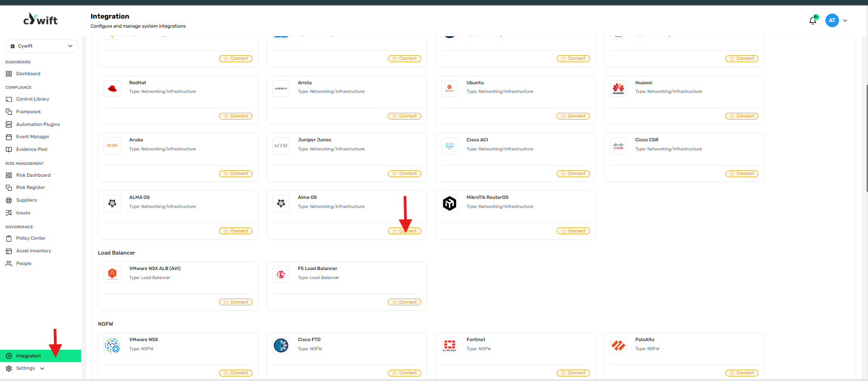Click the "MikroTik RouterOS" card title
The image size is (868, 381).
pyautogui.click(x=487, y=198)
